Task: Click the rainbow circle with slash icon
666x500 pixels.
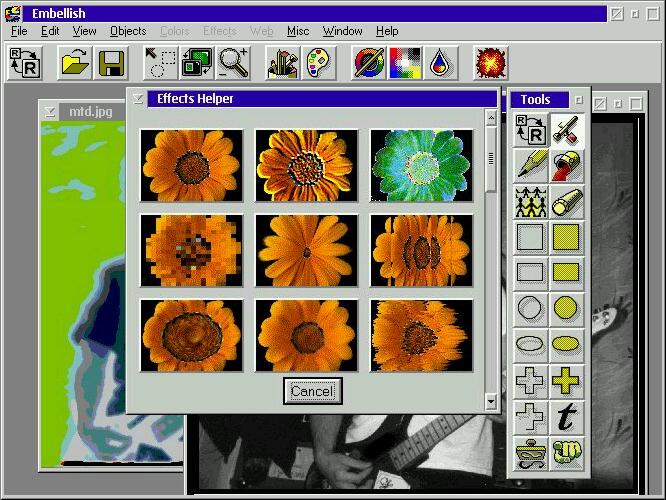Action: point(369,63)
